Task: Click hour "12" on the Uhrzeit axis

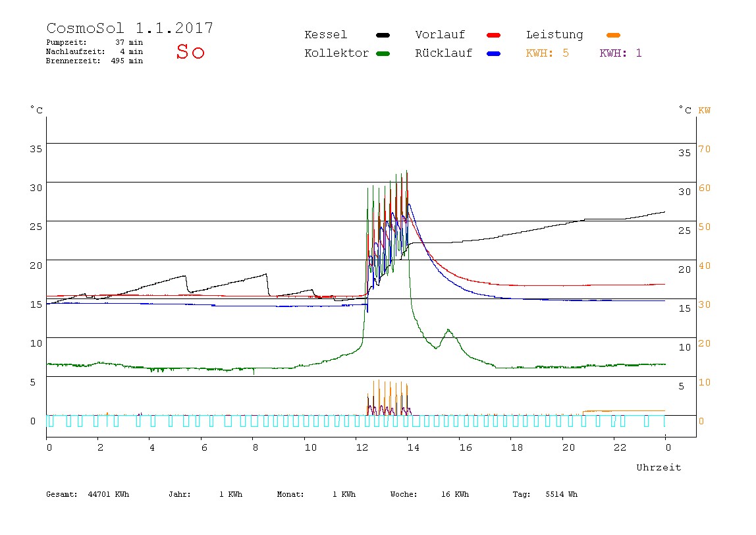Action: click(x=362, y=447)
